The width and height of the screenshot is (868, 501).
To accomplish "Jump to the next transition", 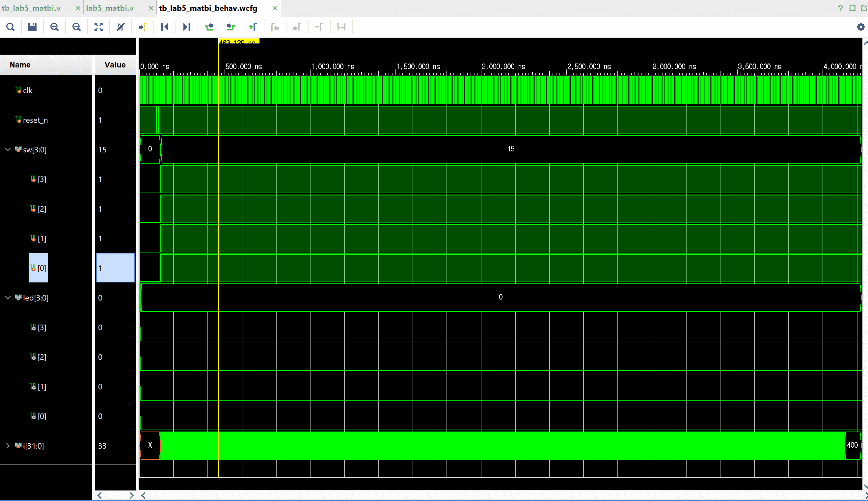I will coord(231,27).
